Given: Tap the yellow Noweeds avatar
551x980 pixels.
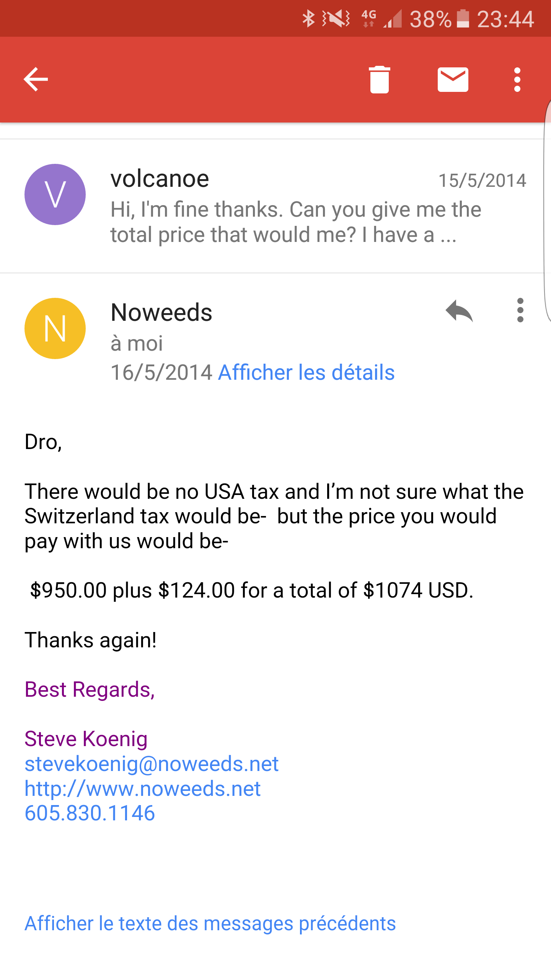Looking at the screenshot, I should pyautogui.click(x=55, y=328).
